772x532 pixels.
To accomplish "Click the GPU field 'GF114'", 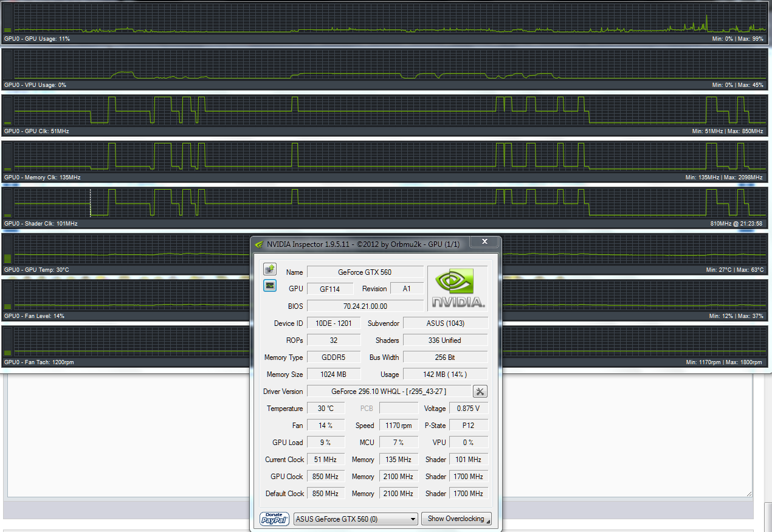I will (330, 289).
